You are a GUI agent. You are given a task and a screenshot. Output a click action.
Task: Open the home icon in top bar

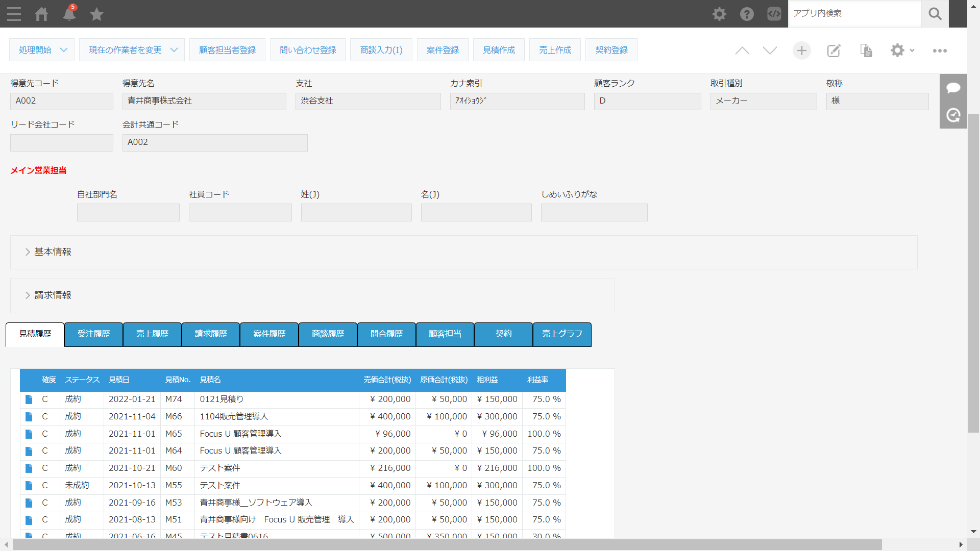pos(42,14)
